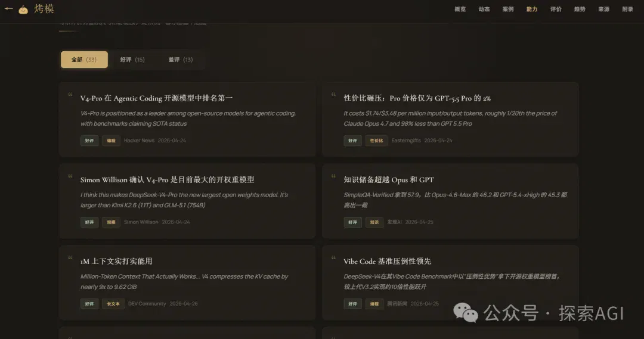Image resolution: width=644 pixels, height=339 pixels.
Task: Click the 好评 tag on the Hacker News card
Action: click(x=89, y=141)
